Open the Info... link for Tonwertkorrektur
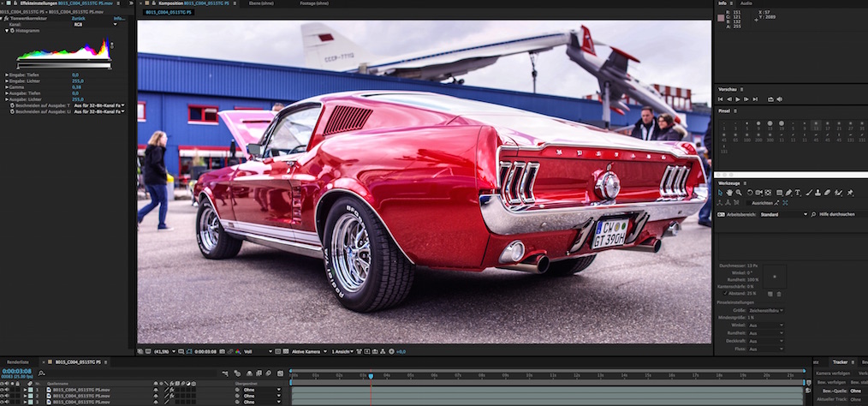This screenshot has width=868, height=406. (x=120, y=18)
